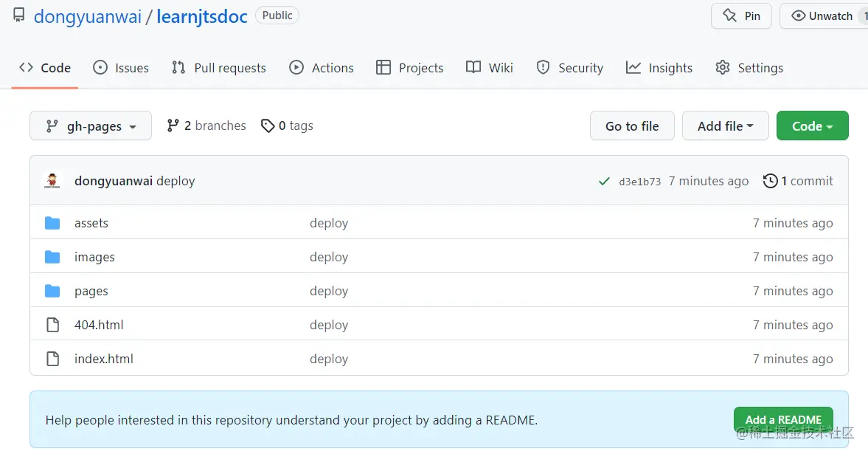Viewport: 868px width, 454px height.
Task: Expand the gh-pages branch dropdown
Action: pyautogui.click(x=91, y=125)
